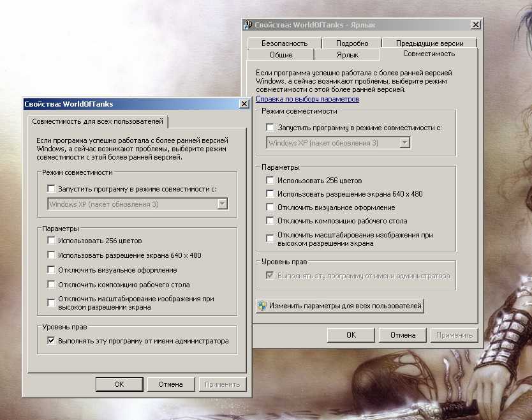Click Windows XP combo box field in front dialog

click(x=137, y=204)
